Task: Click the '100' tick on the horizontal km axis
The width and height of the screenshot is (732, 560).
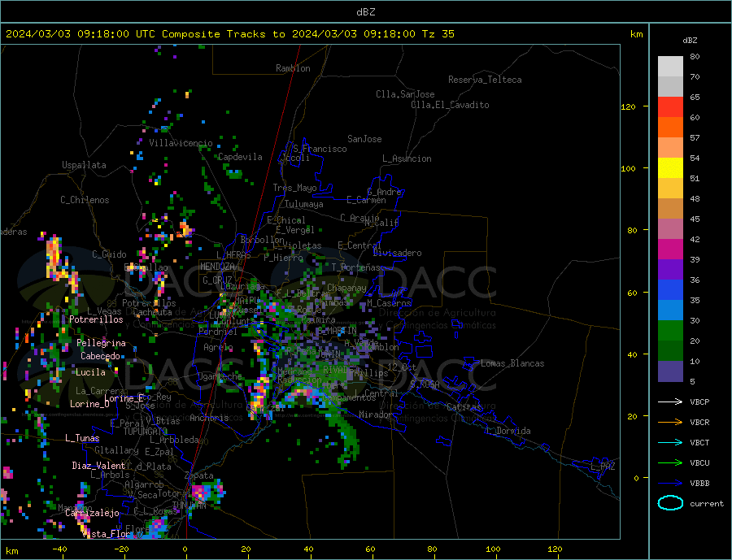Action: tap(493, 549)
